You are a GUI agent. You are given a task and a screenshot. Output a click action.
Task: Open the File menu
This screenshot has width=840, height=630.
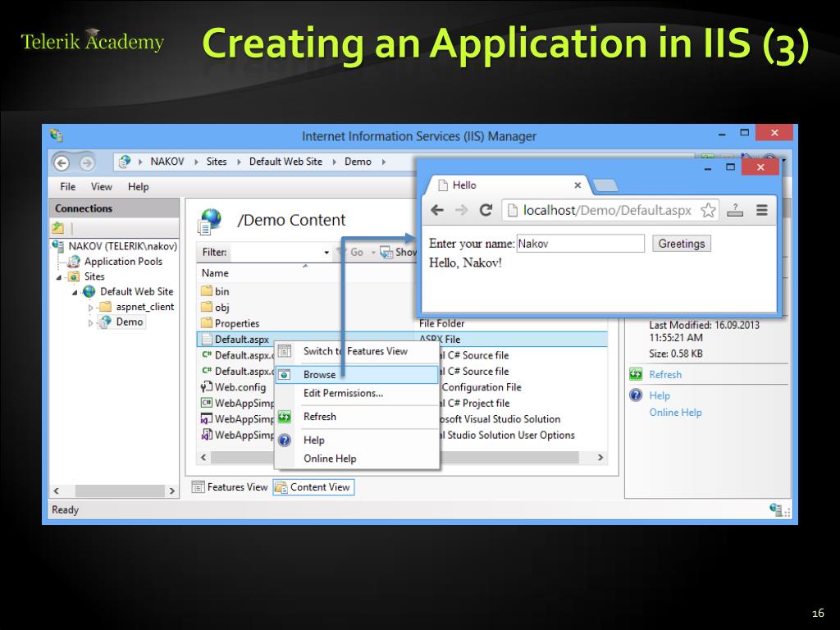click(67, 186)
